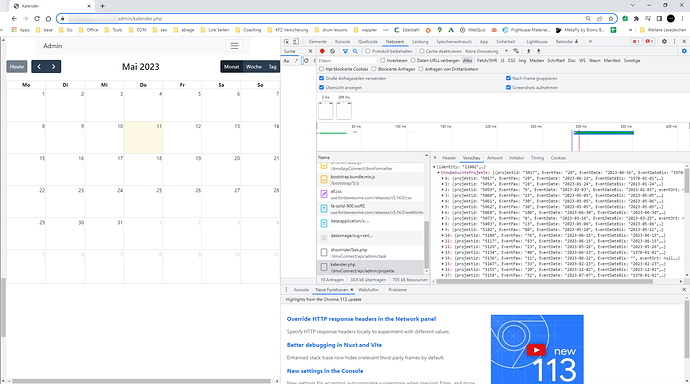The height and width of the screenshot is (384, 690).
Task: Show the issues count badge
Action: (x=649, y=41)
